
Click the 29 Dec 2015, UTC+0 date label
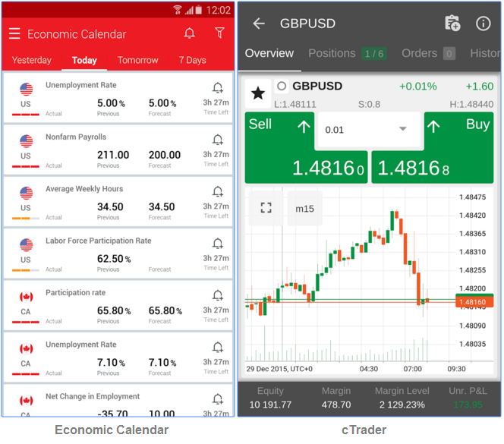tap(279, 369)
